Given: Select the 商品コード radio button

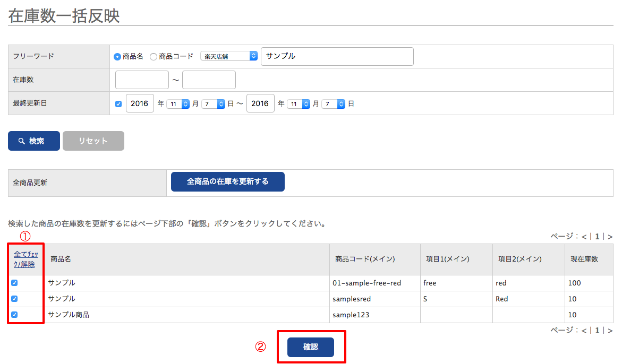Looking at the screenshot, I should click(154, 56).
